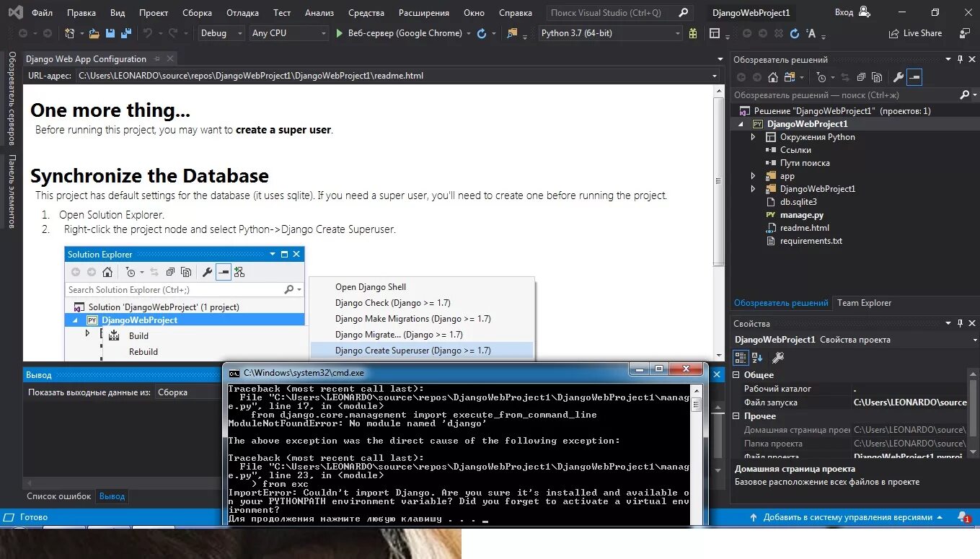980x559 pixels.
Task: Expand the app folder node
Action: click(x=754, y=176)
